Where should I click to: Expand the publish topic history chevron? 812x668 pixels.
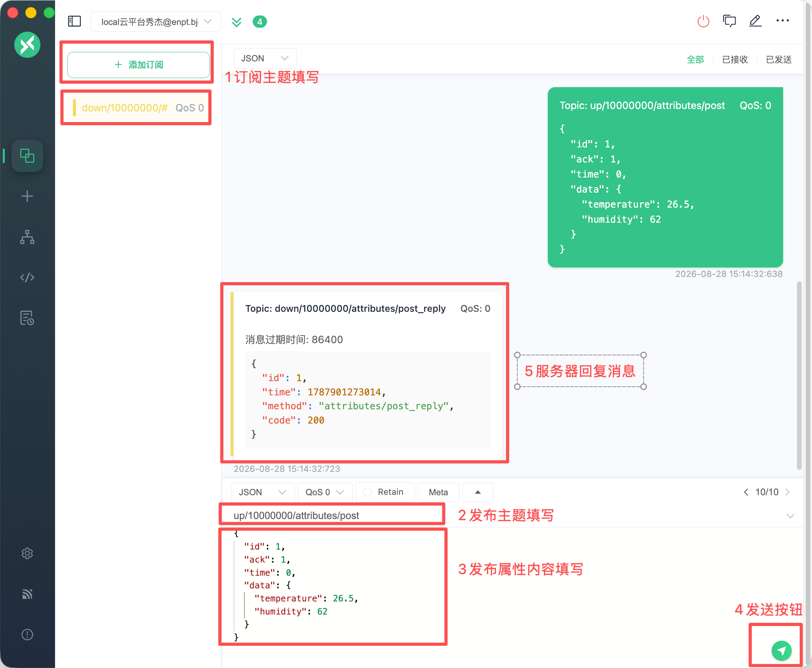click(790, 516)
